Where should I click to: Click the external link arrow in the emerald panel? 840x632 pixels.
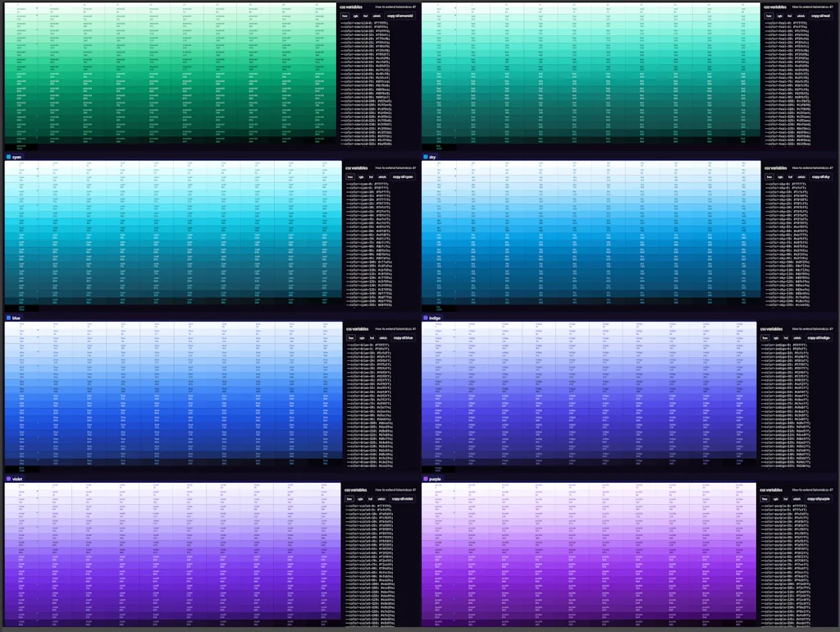click(415, 7)
